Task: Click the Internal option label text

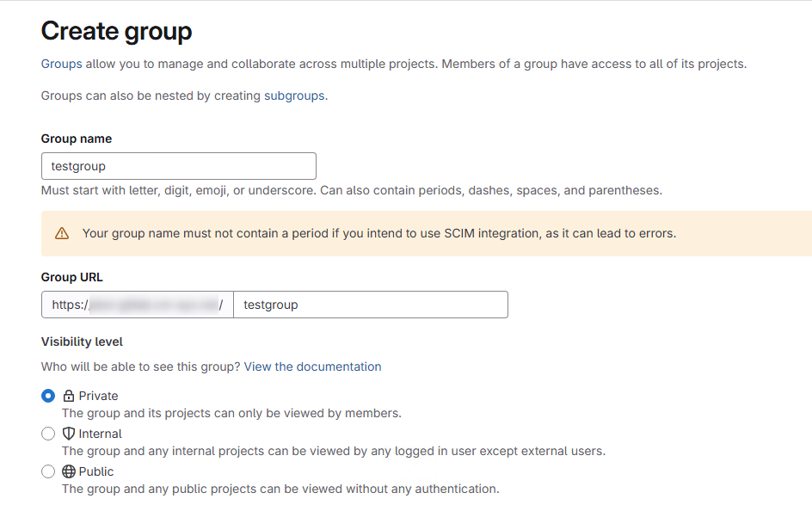Action: tap(101, 434)
